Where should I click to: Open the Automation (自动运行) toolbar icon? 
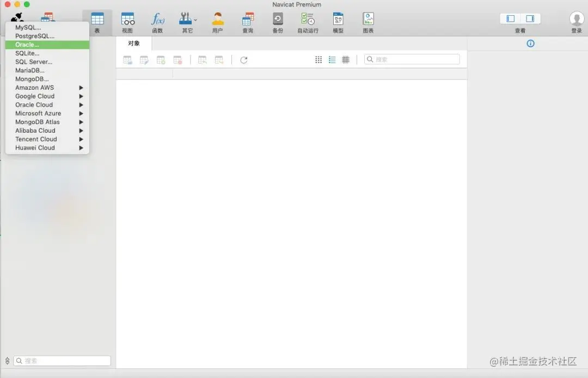(308, 22)
